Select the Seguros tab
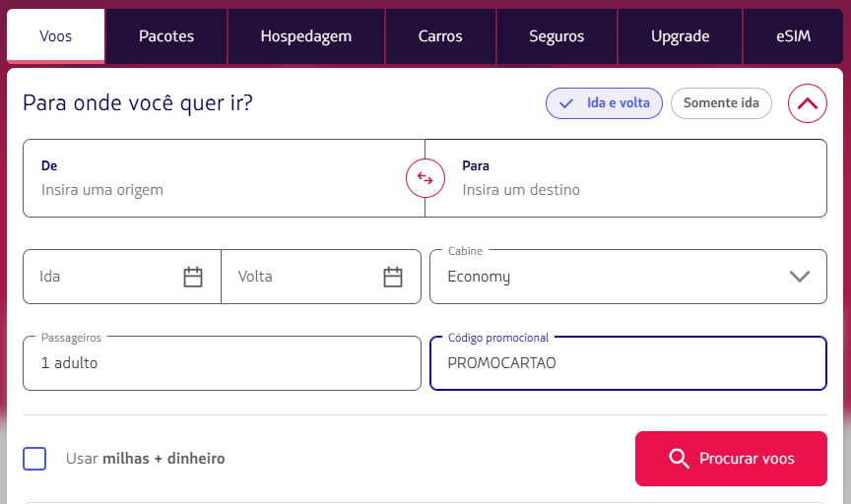Screen dimensions: 851x504 [556, 36]
